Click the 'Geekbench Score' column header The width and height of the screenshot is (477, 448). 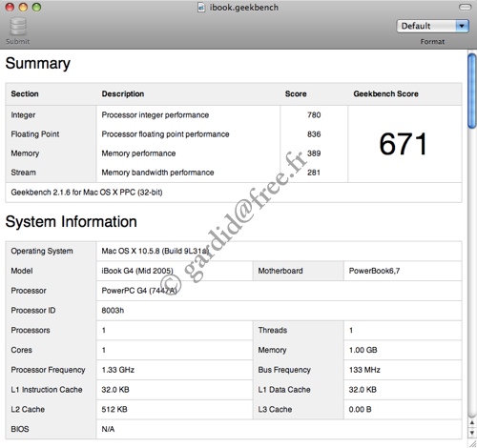(385, 93)
